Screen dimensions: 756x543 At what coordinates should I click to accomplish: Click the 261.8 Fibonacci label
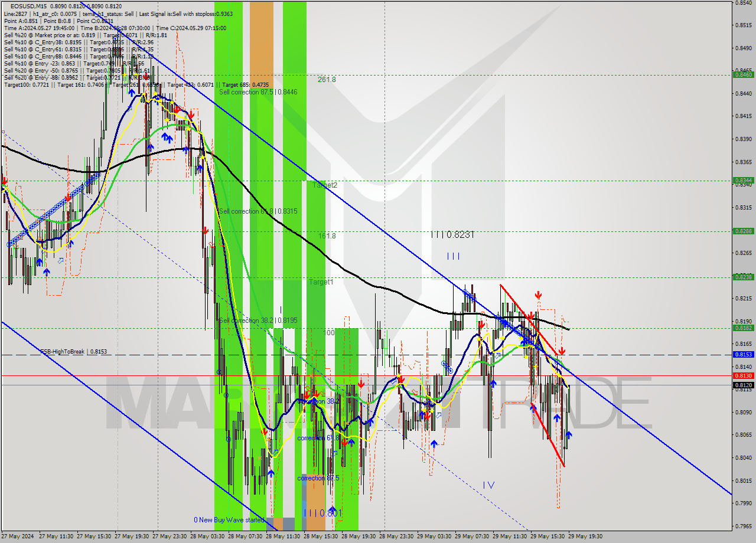pyautogui.click(x=327, y=79)
